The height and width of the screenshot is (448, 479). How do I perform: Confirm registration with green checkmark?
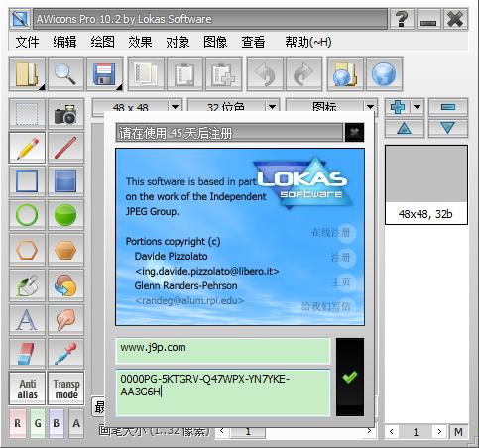click(350, 377)
